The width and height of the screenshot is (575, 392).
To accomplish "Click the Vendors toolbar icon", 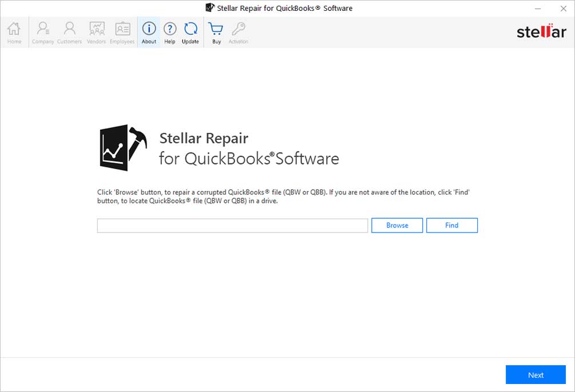I will pyautogui.click(x=96, y=31).
